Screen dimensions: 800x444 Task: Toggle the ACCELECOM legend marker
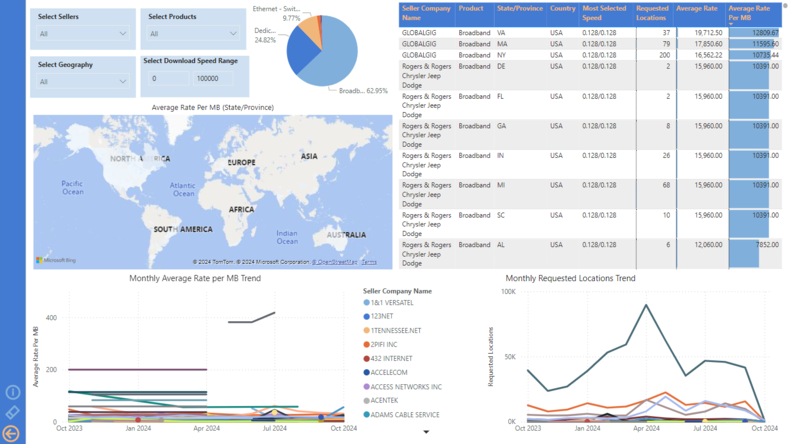point(367,372)
